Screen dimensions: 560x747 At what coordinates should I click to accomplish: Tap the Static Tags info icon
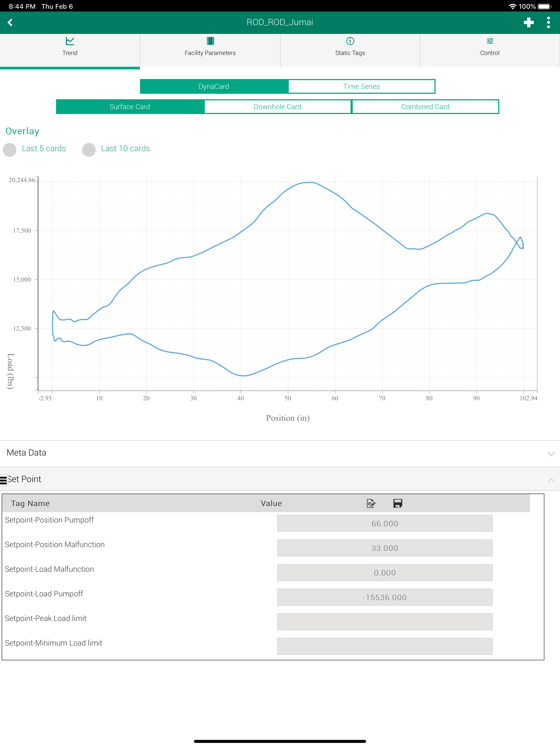click(350, 41)
